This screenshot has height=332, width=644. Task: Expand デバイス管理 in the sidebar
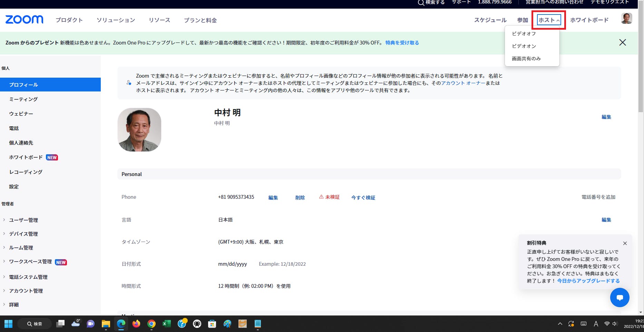pyautogui.click(x=23, y=234)
